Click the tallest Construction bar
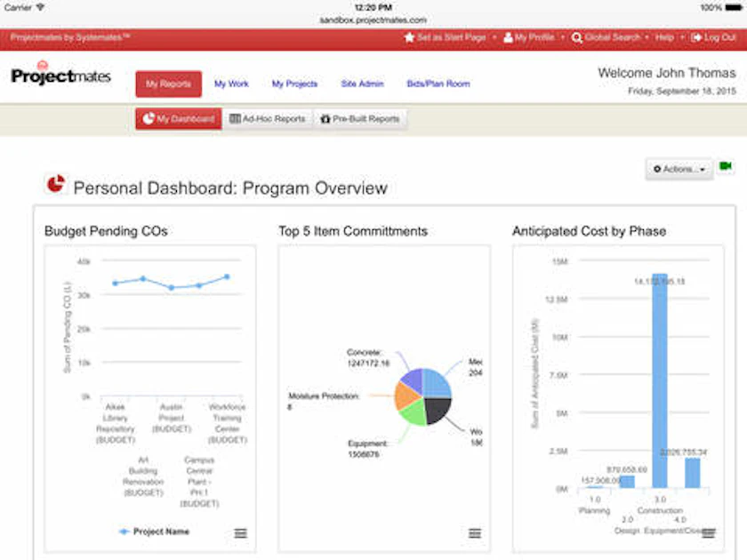Image resolution: width=747 pixels, height=560 pixels. coord(659,380)
